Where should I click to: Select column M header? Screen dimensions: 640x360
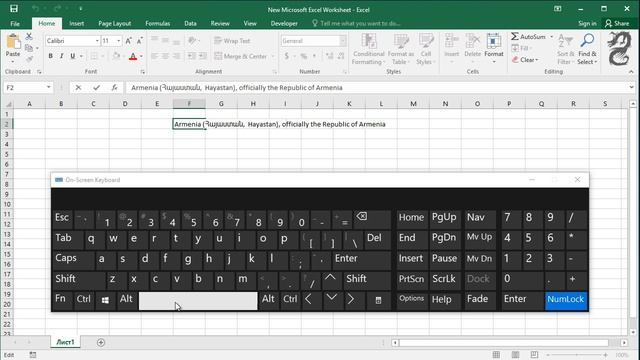[x=413, y=104]
